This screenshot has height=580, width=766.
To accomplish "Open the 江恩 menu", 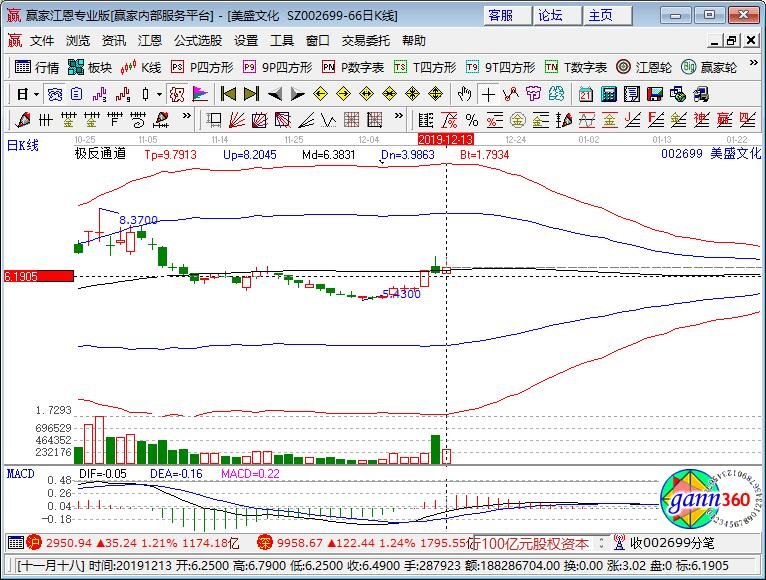I will coord(149,41).
